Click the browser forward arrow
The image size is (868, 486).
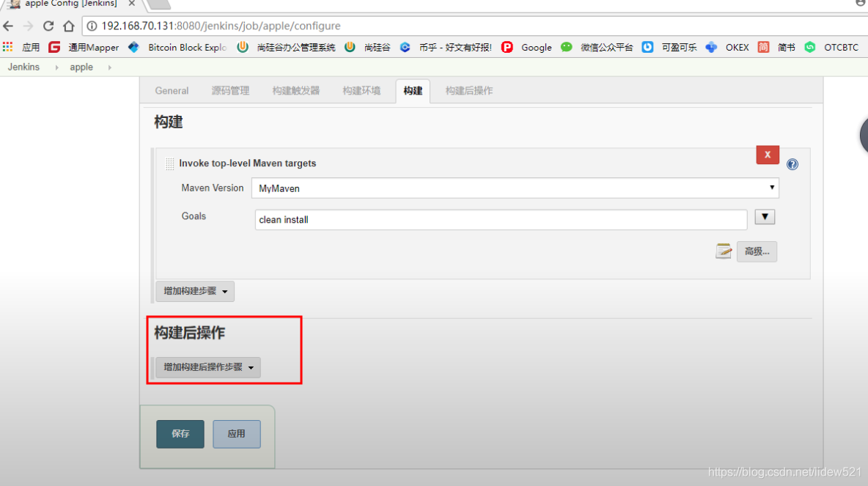click(x=29, y=26)
